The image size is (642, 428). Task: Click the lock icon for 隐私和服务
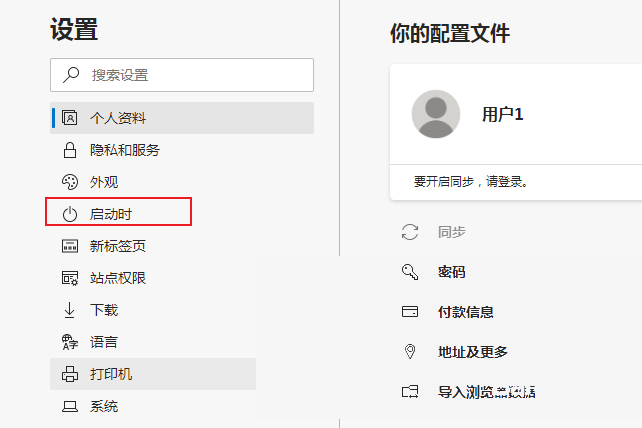click(70, 150)
